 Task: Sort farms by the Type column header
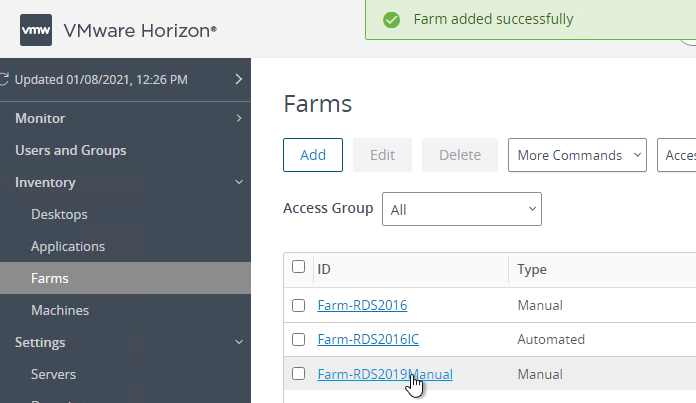tap(532, 269)
